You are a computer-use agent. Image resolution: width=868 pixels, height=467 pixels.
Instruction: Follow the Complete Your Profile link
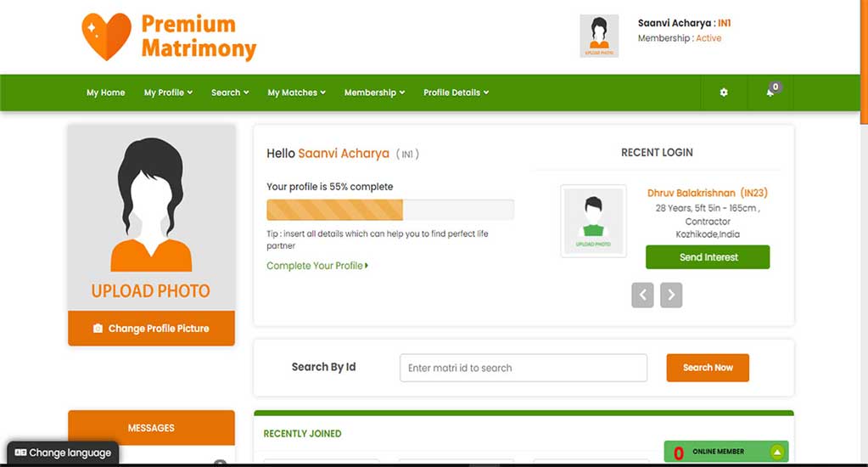[317, 266]
